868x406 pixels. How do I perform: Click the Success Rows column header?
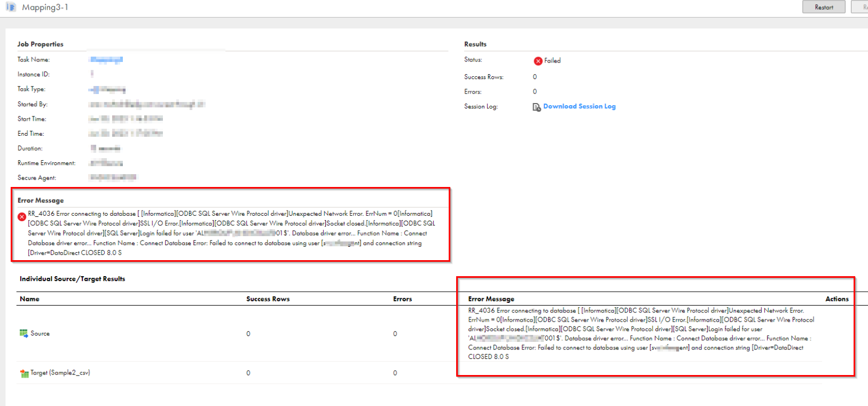tap(268, 299)
